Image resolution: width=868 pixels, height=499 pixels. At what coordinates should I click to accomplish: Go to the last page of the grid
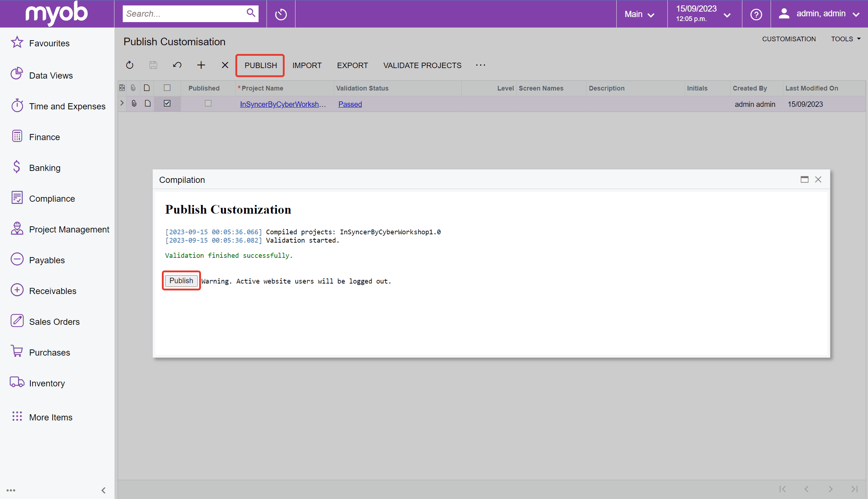tap(854, 489)
